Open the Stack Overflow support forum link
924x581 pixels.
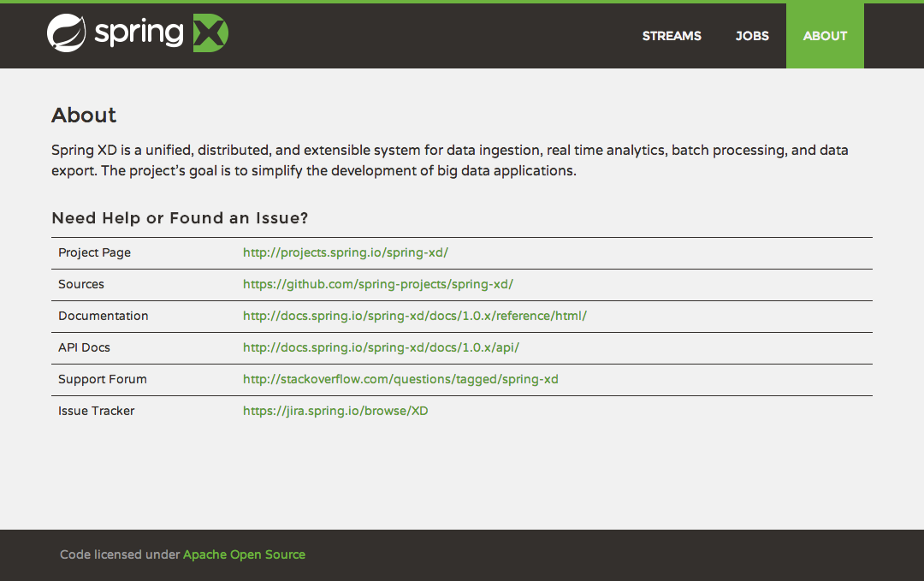[400, 379]
